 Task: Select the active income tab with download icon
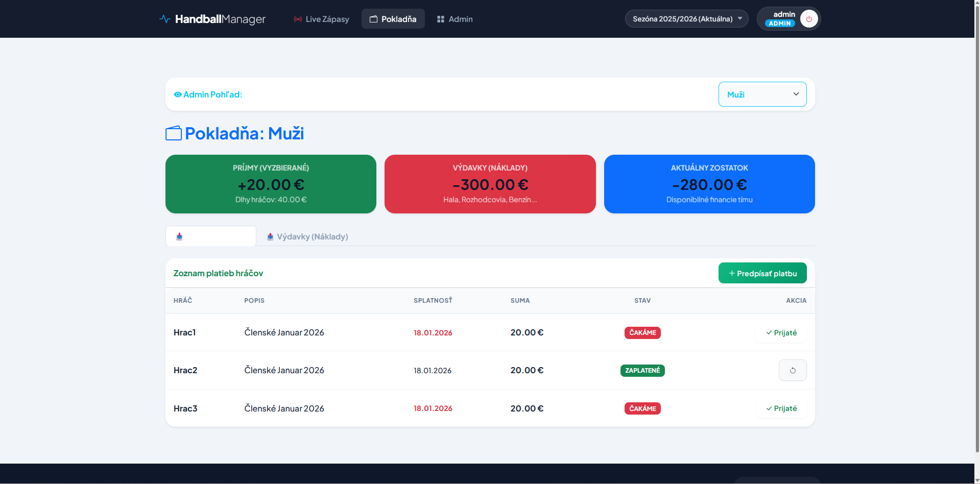210,236
